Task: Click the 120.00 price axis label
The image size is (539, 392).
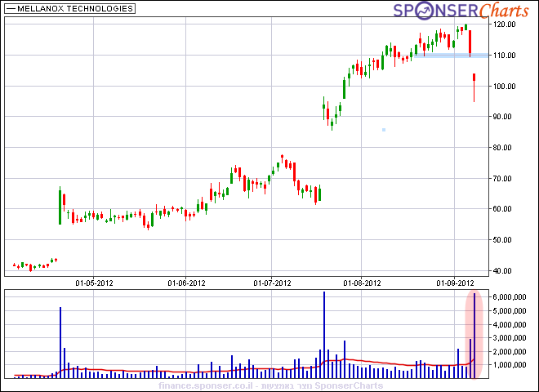Action: pos(504,24)
